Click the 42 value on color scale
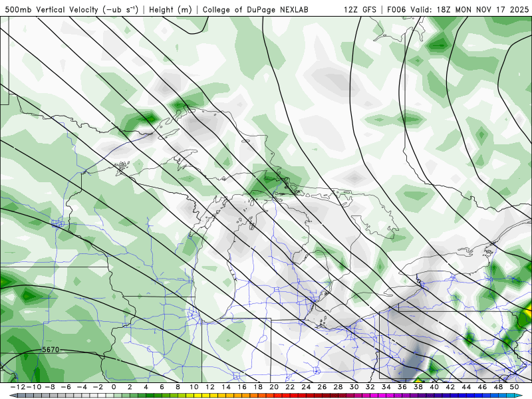 tap(450, 387)
